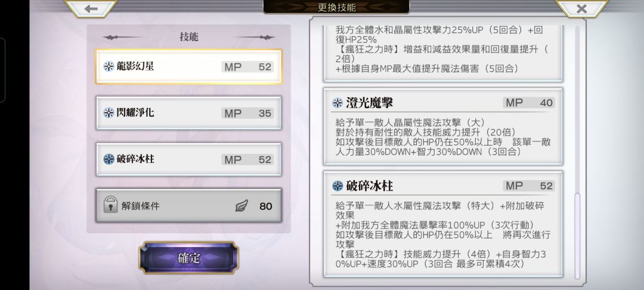
Task: Click the padlock icon on locked slot
Action: 109,204
